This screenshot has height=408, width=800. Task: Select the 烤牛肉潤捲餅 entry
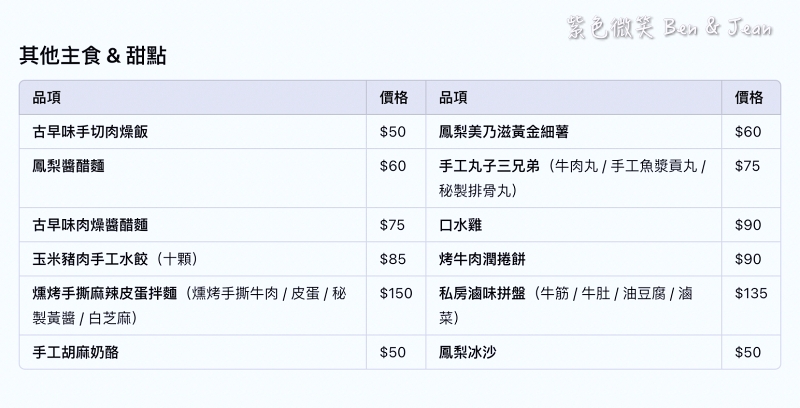click(x=482, y=259)
